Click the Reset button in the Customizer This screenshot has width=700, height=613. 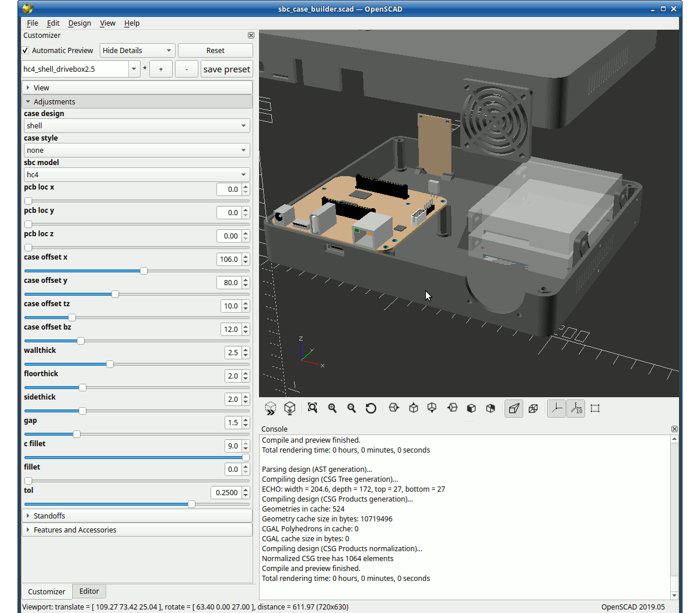point(215,50)
